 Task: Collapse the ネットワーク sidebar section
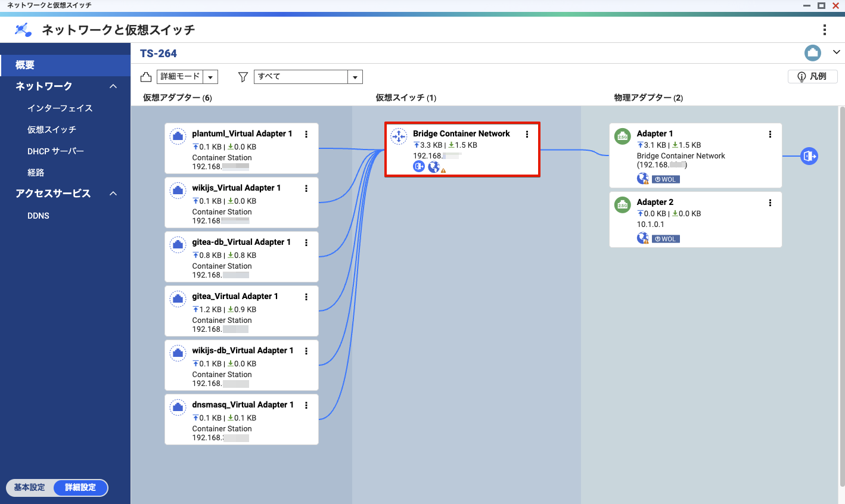pyautogui.click(x=113, y=86)
